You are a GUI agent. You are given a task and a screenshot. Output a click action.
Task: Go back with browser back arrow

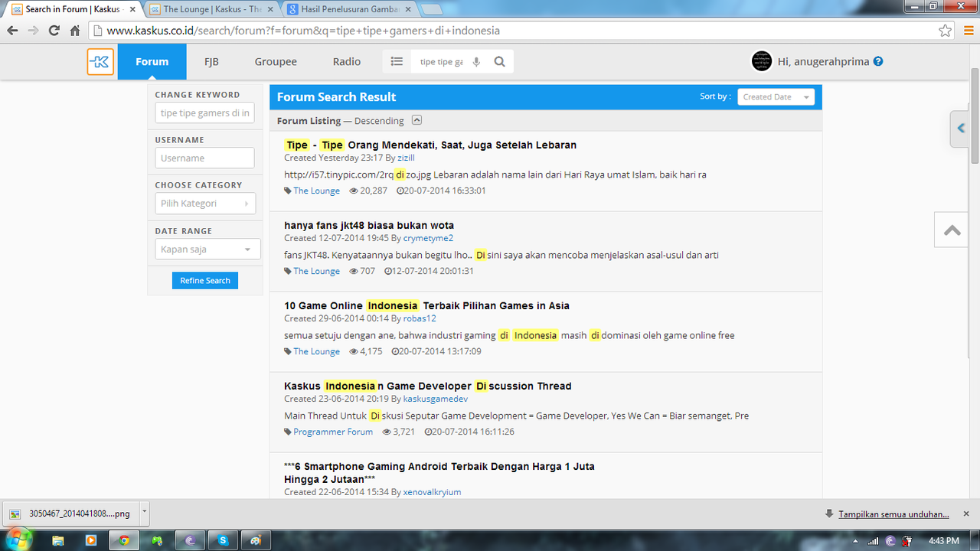click(x=13, y=31)
